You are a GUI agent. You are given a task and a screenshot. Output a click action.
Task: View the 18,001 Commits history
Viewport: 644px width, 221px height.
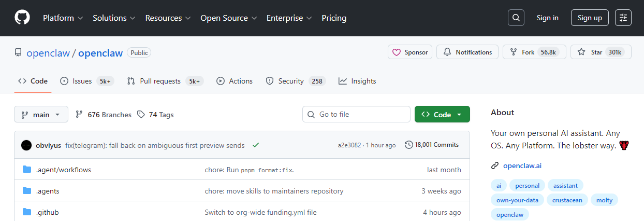pos(432,145)
